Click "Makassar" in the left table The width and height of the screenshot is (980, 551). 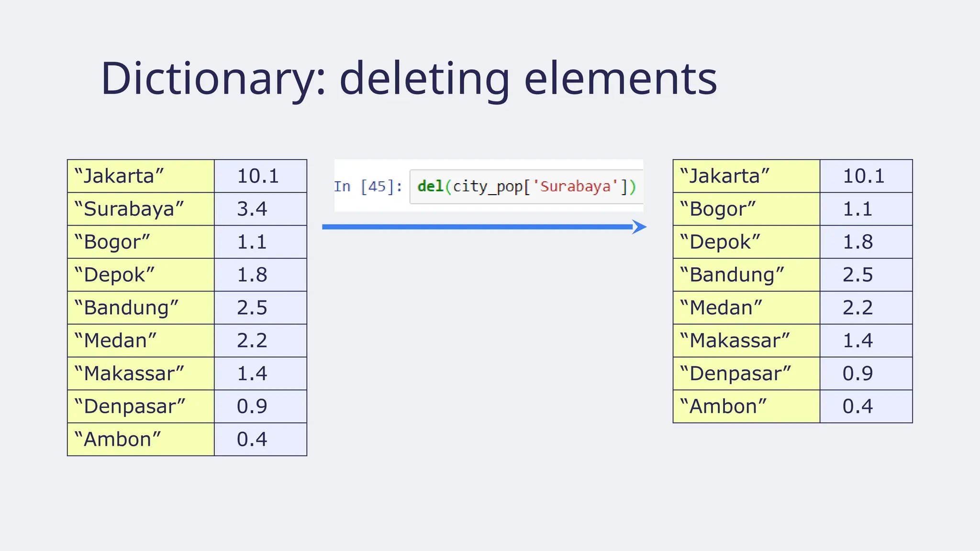tap(141, 374)
